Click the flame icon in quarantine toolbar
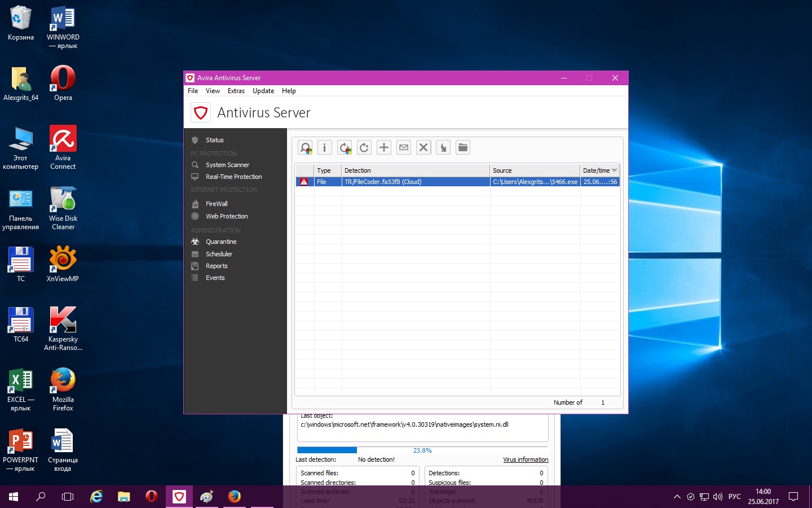Image resolution: width=812 pixels, height=508 pixels. (x=443, y=148)
